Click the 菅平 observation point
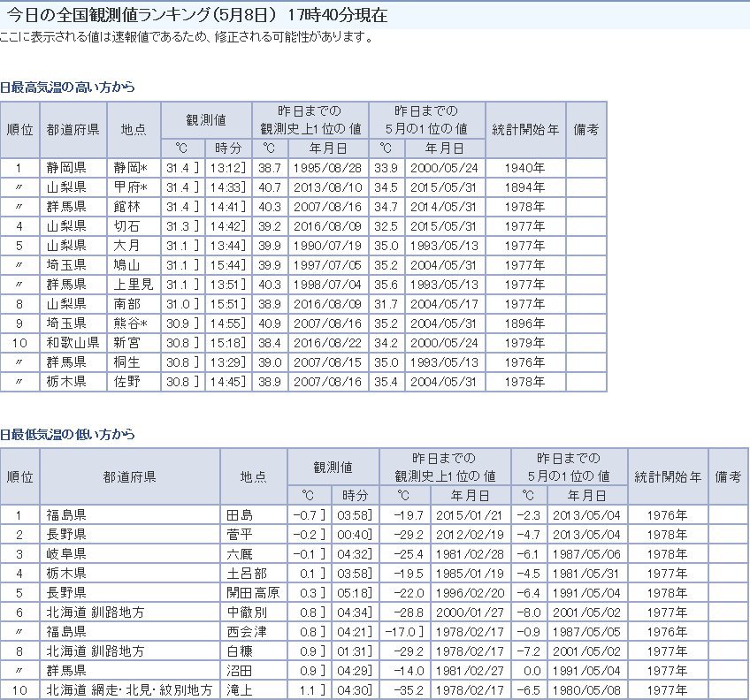Screen dimensions: 750x700 240,535
